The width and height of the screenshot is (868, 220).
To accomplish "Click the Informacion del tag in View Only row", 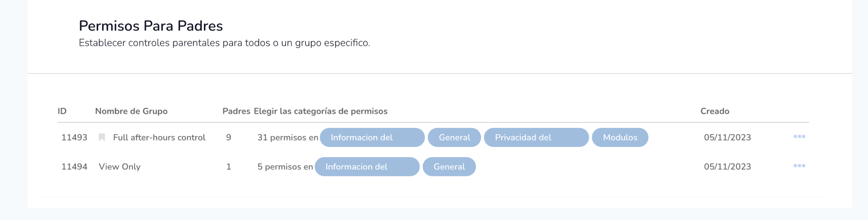I will coord(367,167).
